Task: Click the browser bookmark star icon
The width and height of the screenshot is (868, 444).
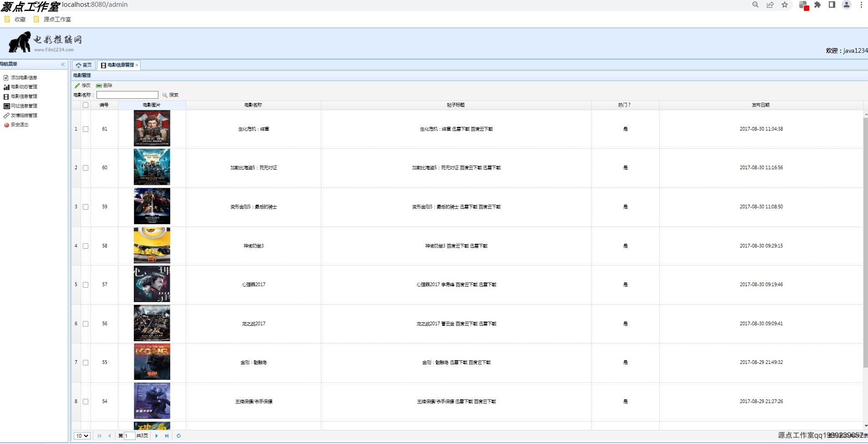Action: click(x=784, y=5)
